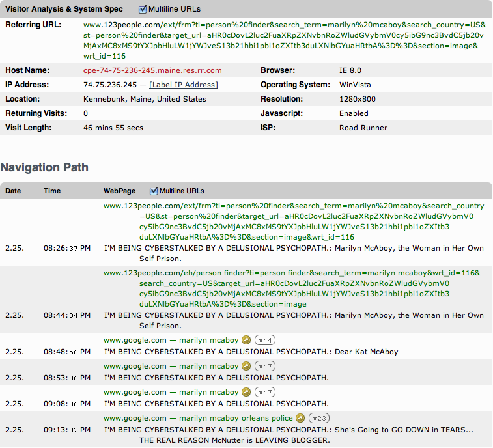Select location Kennebunk, Maine, United States
Viewport: 493px width, 448px height.
pos(145,99)
